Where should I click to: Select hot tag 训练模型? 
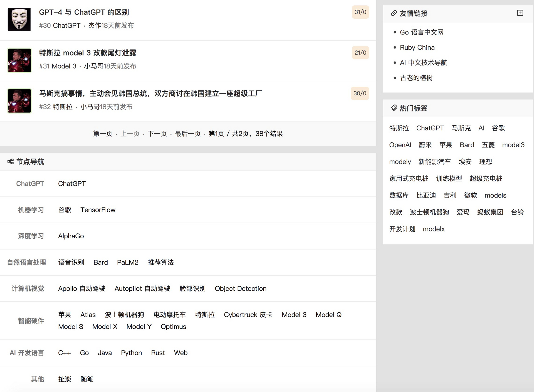pos(449,178)
